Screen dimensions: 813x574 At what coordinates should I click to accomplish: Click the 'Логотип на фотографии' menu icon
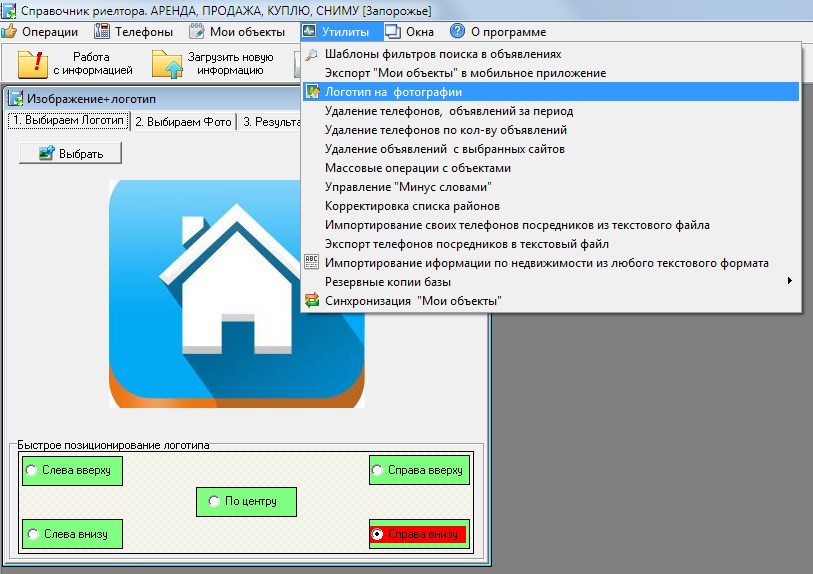(312, 92)
